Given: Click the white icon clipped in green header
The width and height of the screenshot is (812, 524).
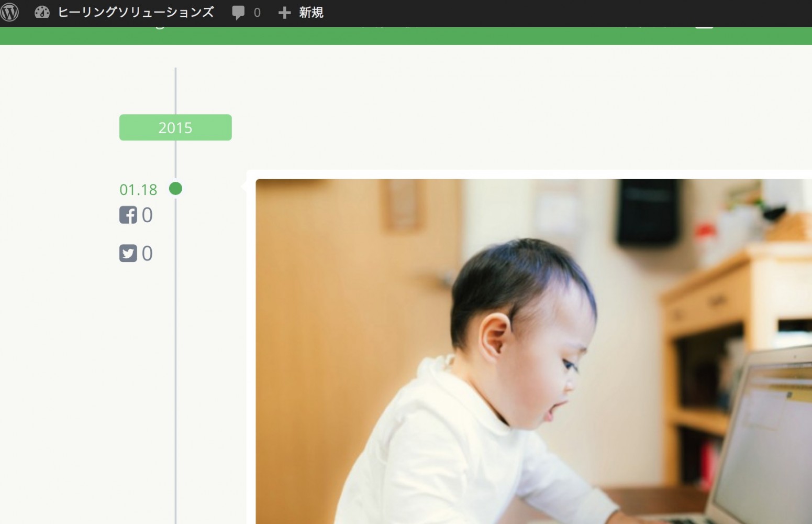Looking at the screenshot, I should click(704, 28).
